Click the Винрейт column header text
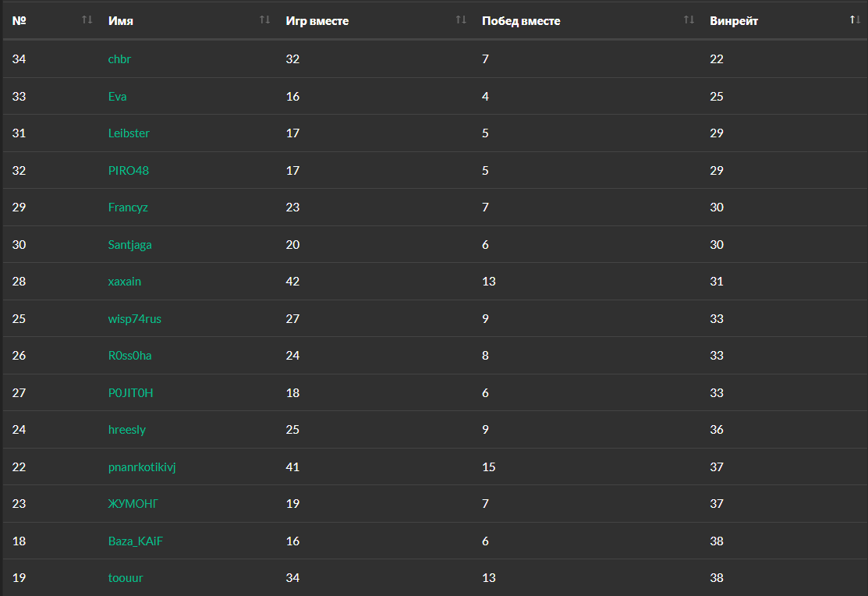 [x=734, y=21]
